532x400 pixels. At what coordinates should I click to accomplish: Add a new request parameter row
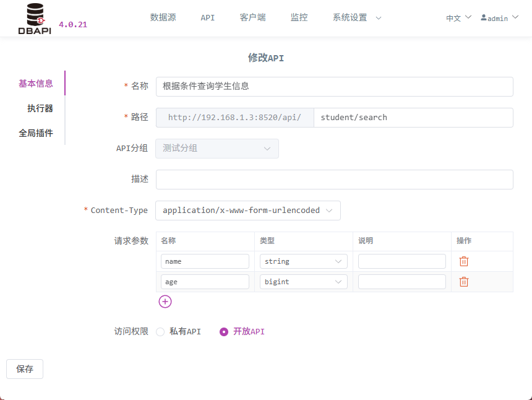point(165,302)
